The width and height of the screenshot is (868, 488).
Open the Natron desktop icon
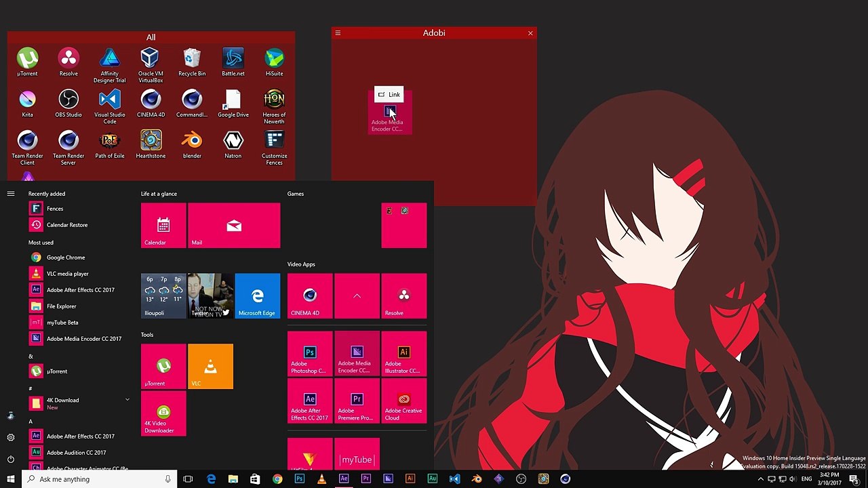click(233, 144)
